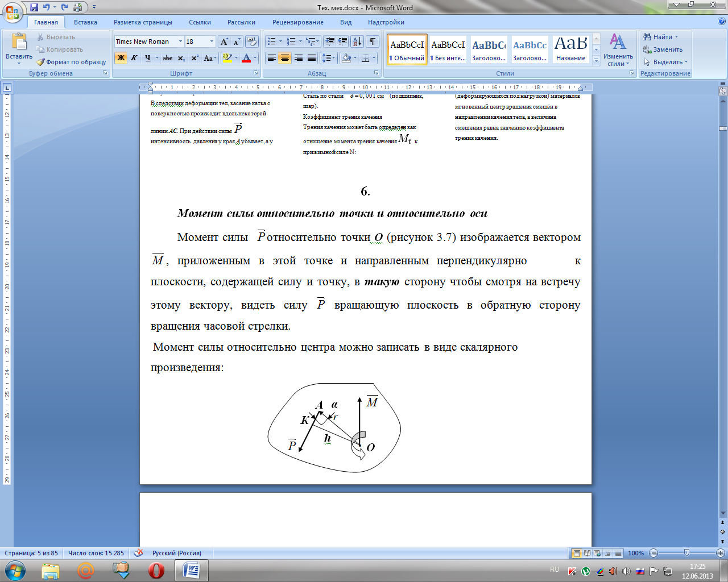
Task: Click Найти find command
Action: pos(661,37)
